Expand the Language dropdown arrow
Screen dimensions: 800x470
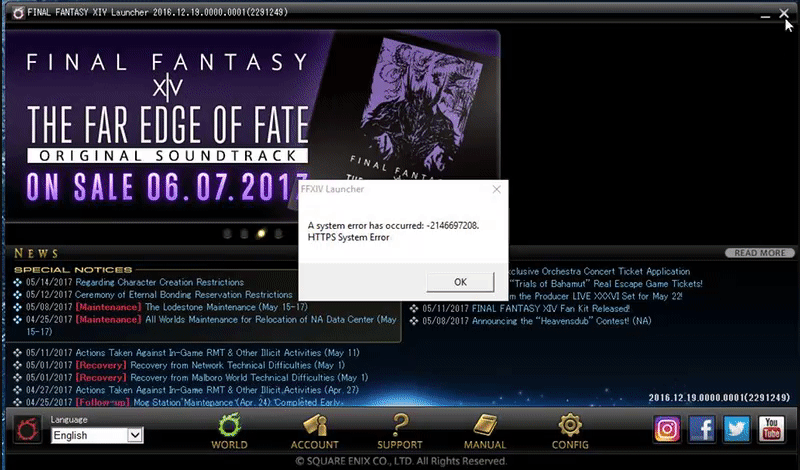pos(135,435)
